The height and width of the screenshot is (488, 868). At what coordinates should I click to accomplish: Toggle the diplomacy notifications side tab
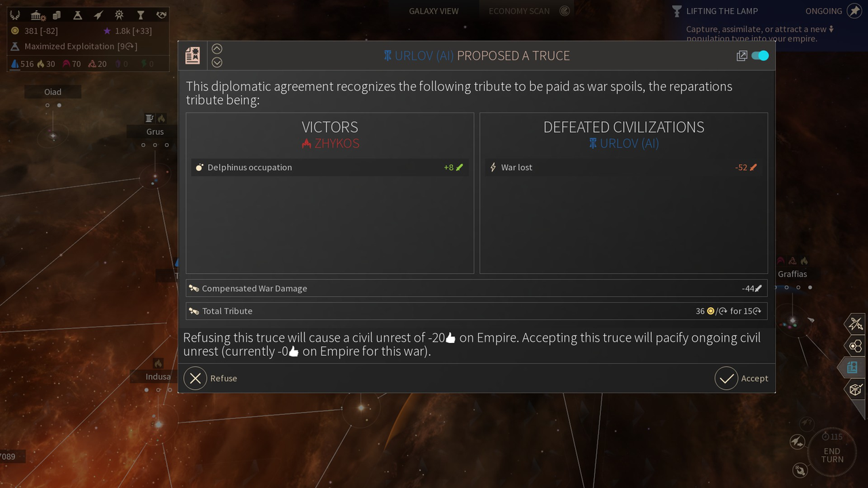[853, 367]
